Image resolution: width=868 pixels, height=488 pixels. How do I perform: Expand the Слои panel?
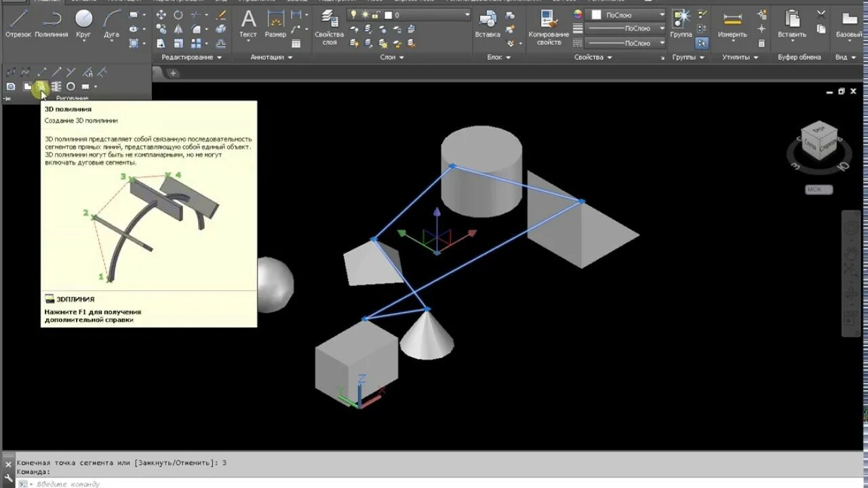(392, 57)
